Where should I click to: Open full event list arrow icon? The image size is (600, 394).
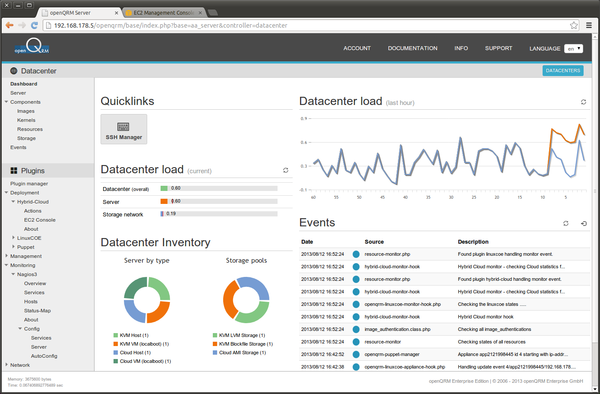click(x=584, y=223)
